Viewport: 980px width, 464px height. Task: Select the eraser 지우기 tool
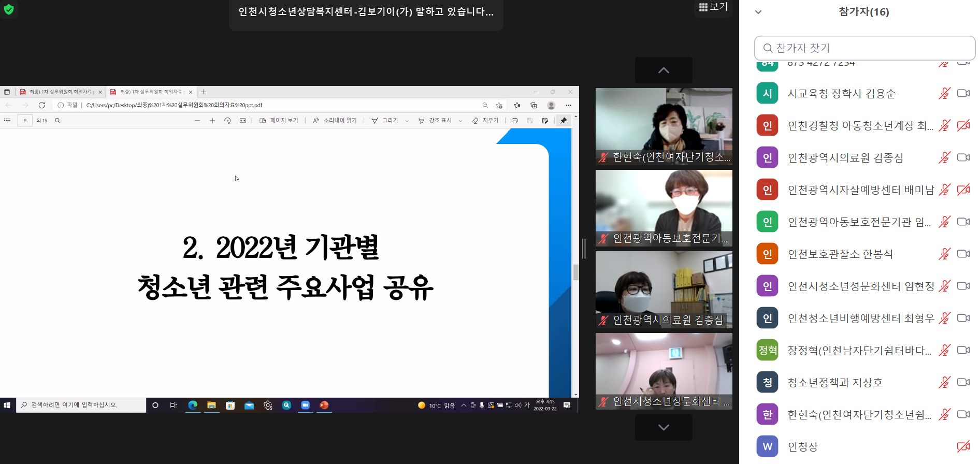click(485, 121)
